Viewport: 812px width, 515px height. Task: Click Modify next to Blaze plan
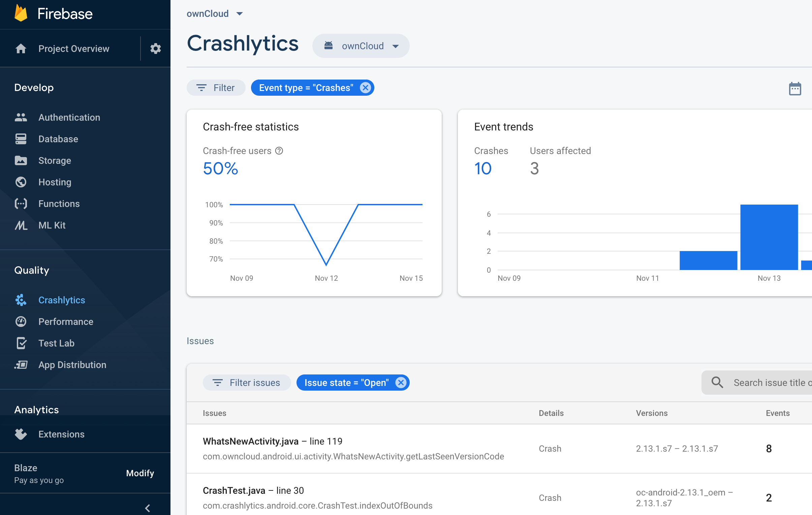pos(140,473)
